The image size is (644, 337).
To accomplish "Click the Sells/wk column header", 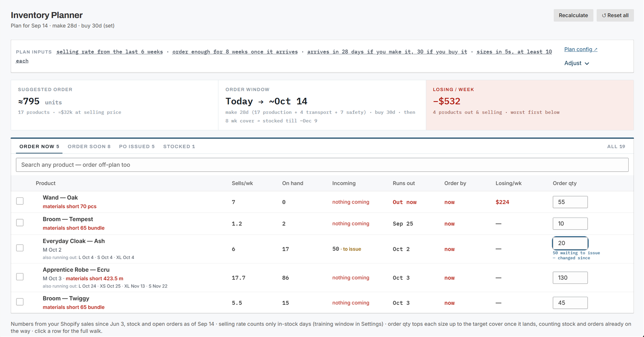I will 242,183.
